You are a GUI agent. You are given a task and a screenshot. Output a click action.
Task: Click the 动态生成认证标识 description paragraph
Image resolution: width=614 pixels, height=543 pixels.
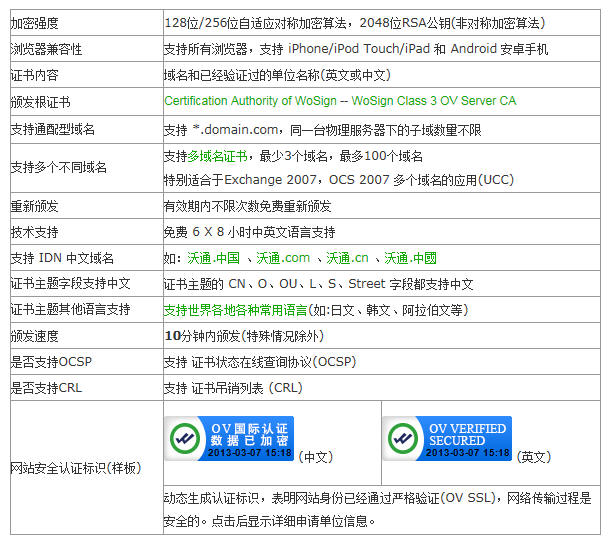[x=377, y=510]
